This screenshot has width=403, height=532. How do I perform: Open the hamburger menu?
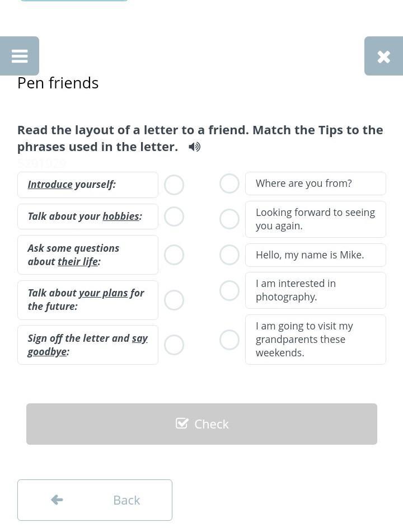tap(20, 56)
